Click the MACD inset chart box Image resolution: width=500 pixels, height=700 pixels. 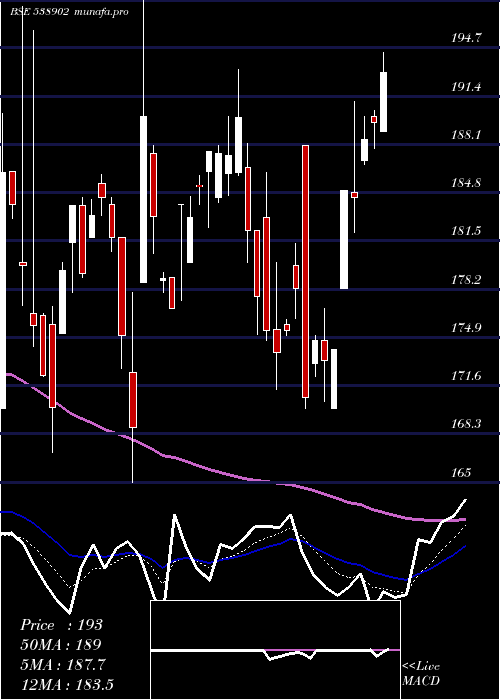click(x=275, y=650)
